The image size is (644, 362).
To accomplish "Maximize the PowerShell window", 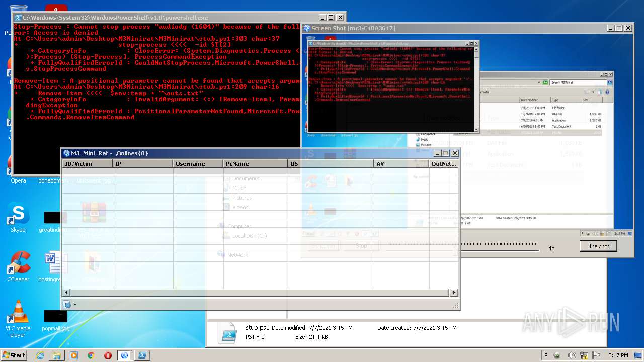I will [x=331, y=18].
